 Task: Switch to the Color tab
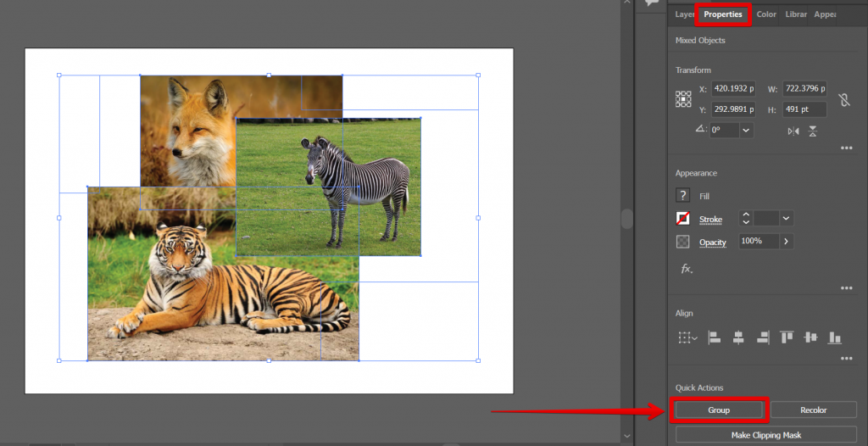click(x=766, y=14)
